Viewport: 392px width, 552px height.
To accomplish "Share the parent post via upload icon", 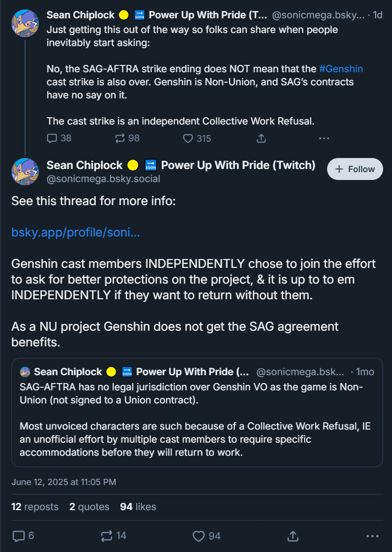I will coord(261,138).
